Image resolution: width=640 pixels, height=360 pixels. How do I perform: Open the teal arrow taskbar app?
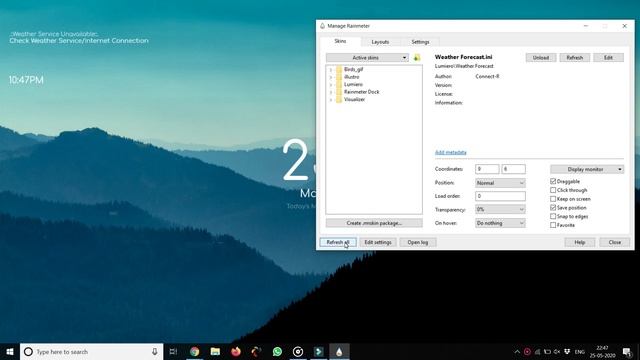pos(318,351)
